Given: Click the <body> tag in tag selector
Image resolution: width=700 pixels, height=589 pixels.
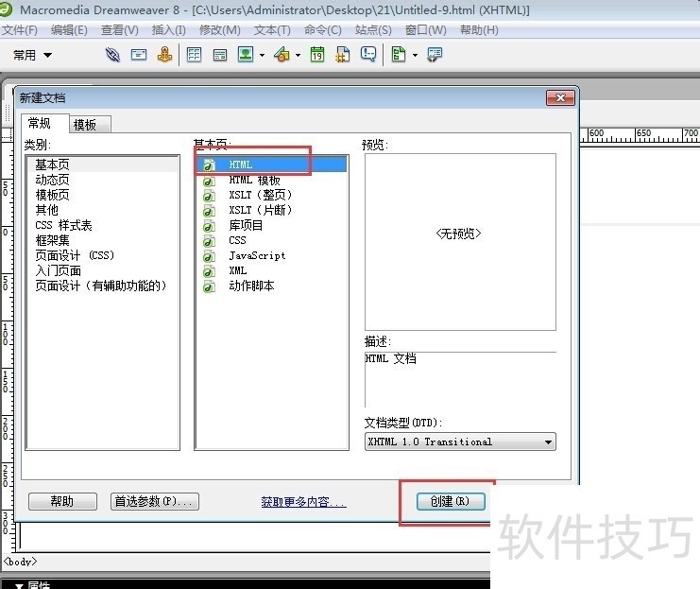Looking at the screenshot, I should click(20, 562).
